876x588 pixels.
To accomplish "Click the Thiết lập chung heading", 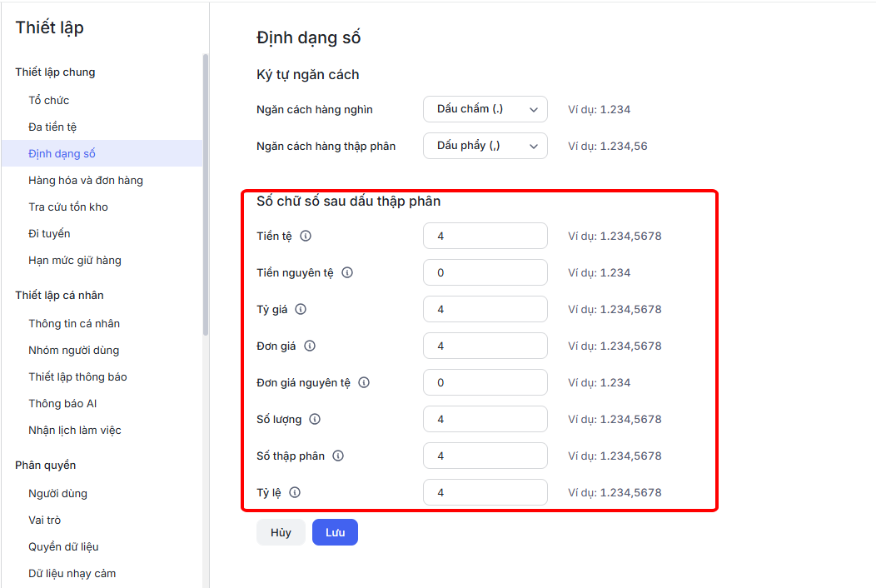I will [x=55, y=72].
